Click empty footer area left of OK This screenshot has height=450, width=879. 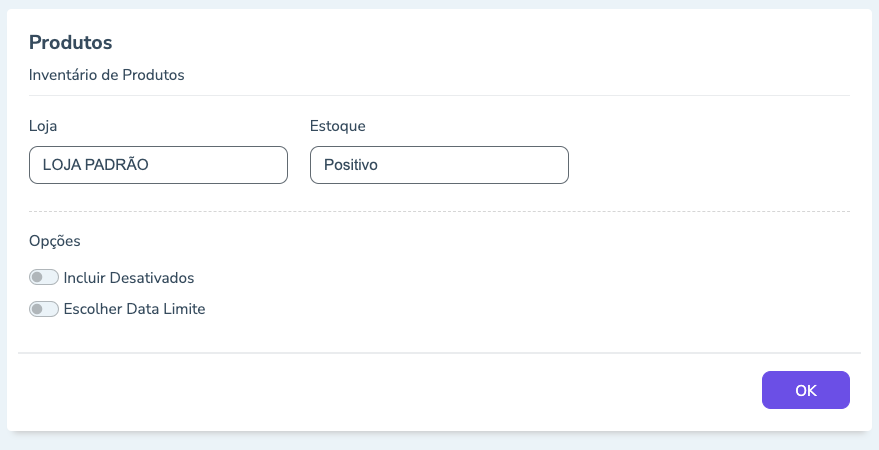click(400, 391)
